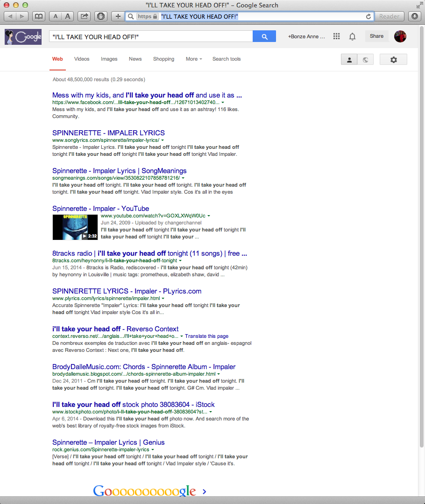Click the Goooooogle pagination logo

coord(144,491)
